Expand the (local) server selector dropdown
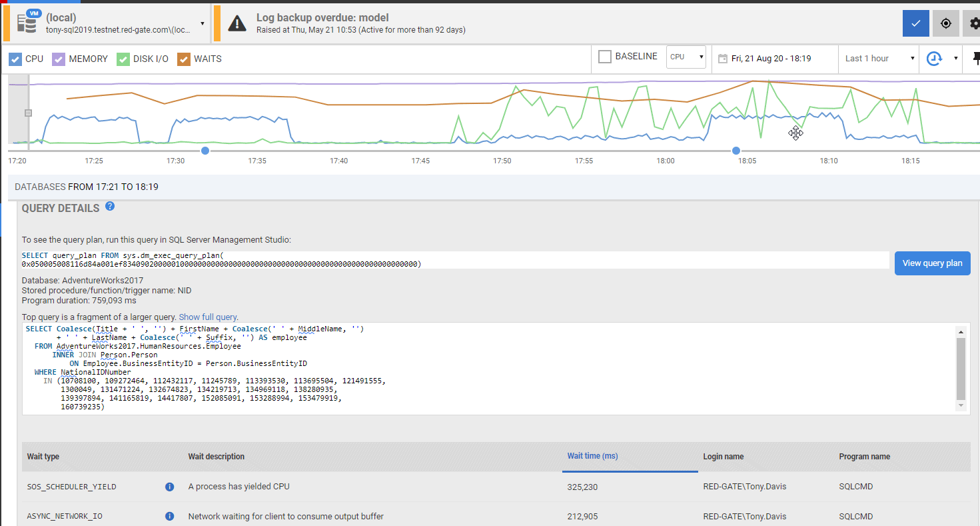 [204, 22]
